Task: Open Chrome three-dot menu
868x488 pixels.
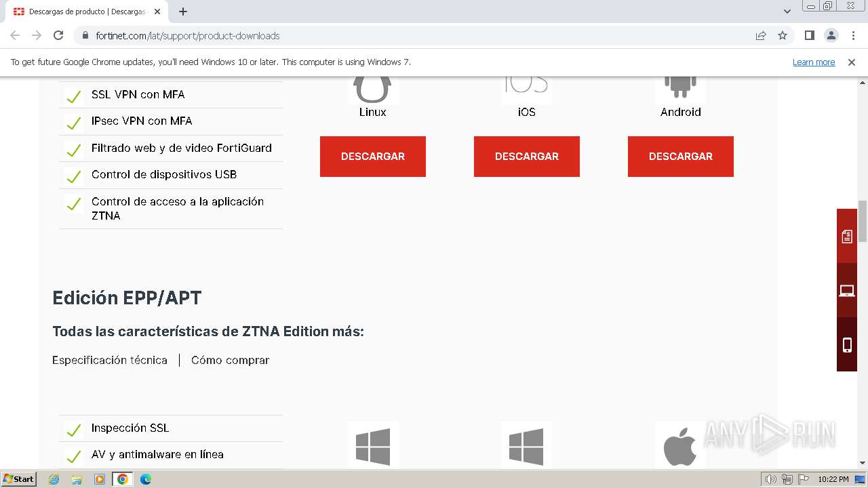Action: pyautogui.click(x=853, y=35)
